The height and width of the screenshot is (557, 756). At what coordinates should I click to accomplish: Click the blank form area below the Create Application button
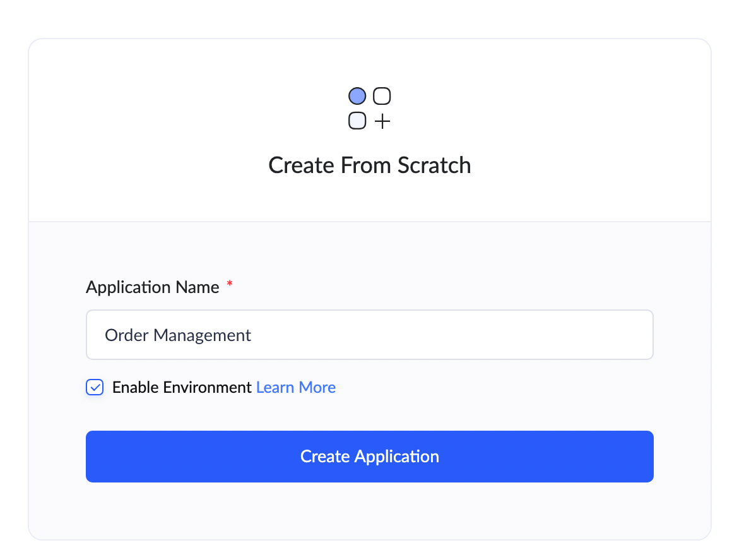click(369, 512)
